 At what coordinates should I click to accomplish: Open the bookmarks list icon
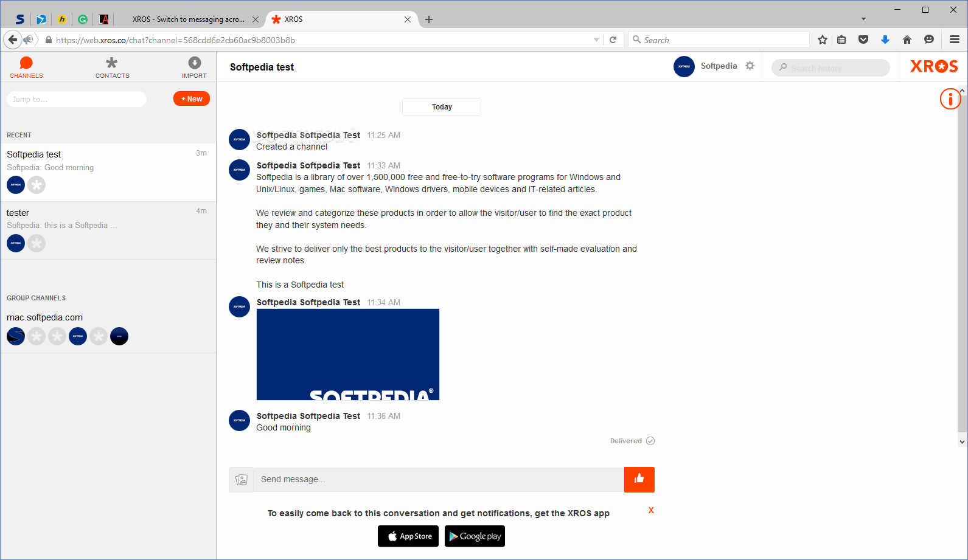point(841,40)
